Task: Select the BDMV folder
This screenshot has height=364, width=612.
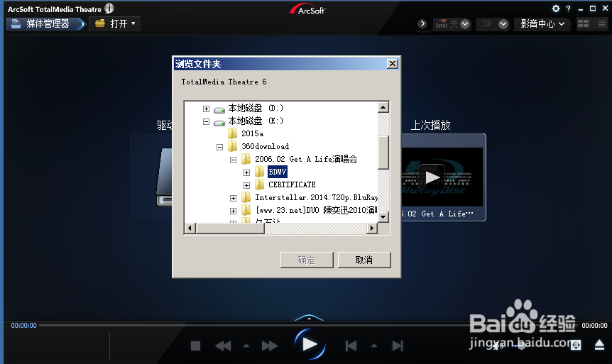Action: tap(278, 172)
